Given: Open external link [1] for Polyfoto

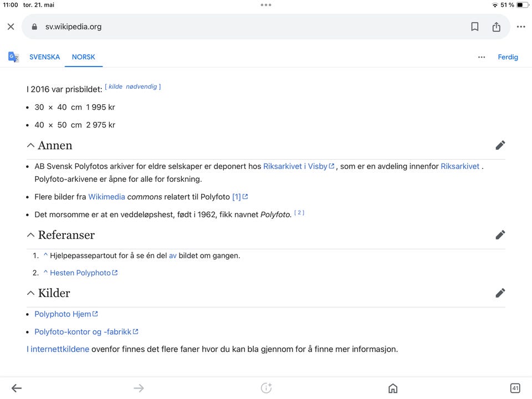Looking at the screenshot, I should pos(240,197).
